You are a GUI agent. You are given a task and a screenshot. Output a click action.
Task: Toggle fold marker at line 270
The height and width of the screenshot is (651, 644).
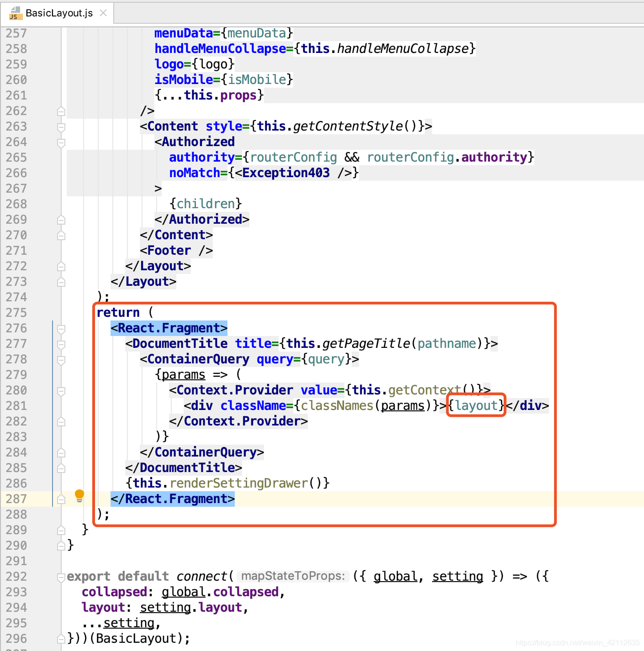coord(61,235)
